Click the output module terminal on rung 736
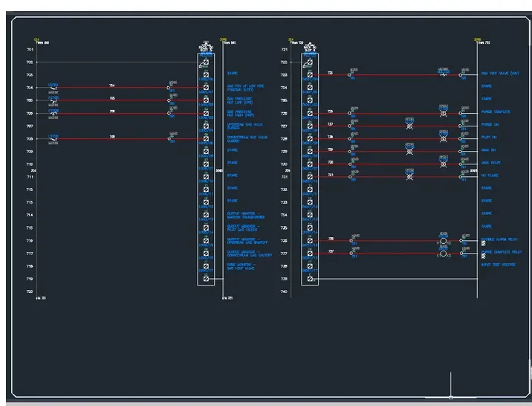The image size is (532, 406). (310, 241)
